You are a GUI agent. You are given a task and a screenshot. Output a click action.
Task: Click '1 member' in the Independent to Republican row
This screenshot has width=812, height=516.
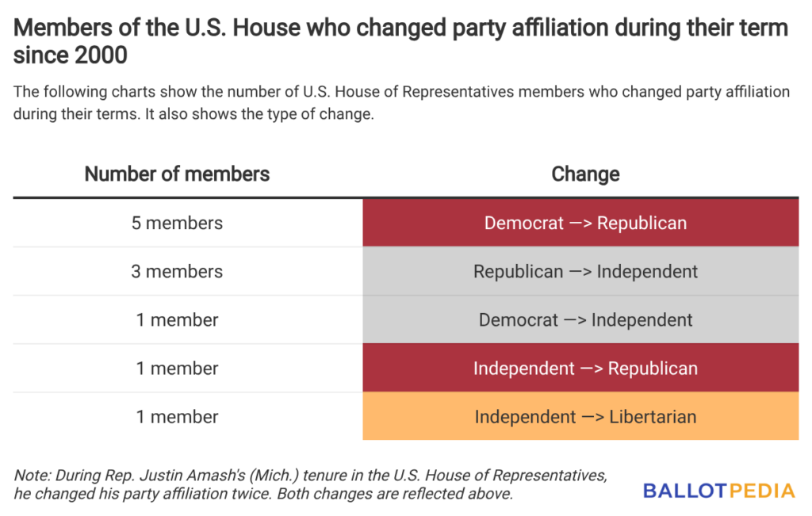(x=177, y=369)
